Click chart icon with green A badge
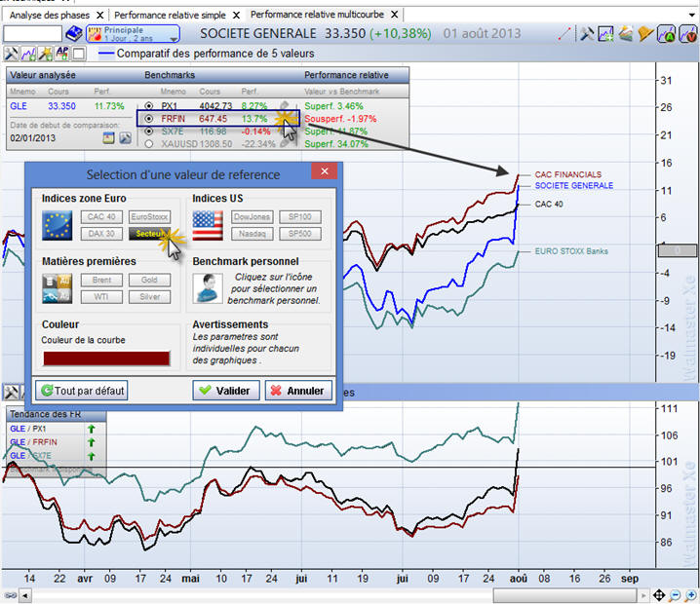Image resolution: width=700 pixels, height=604 pixels. tap(666, 33)
